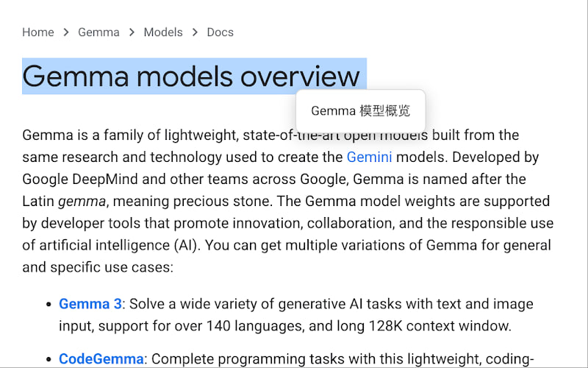The height and width of the screenshot is (368, 588).
Task: Click the Chinese translation popup Gemma 模型概览
Action: (360, 111)
